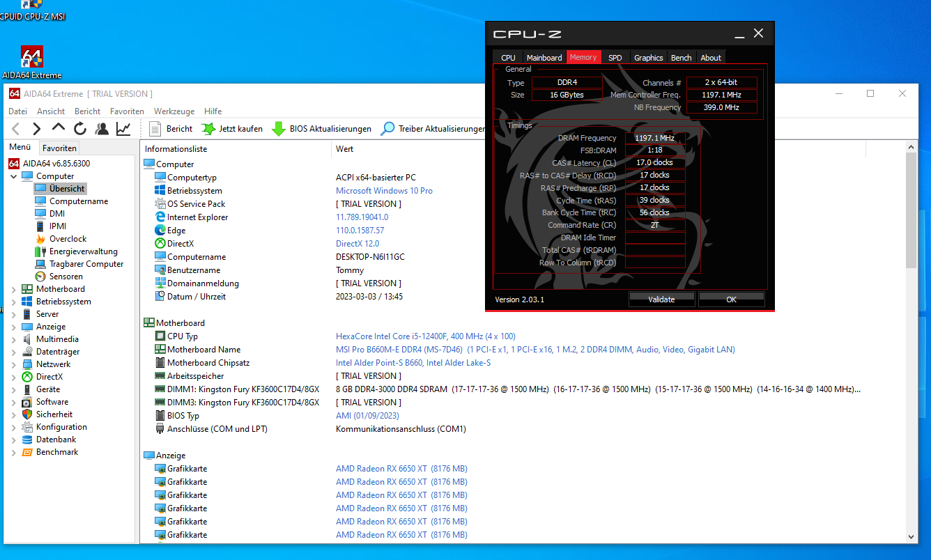
Task: Switch to About tab in CPU-Z
Action: [x=711, y=58]
